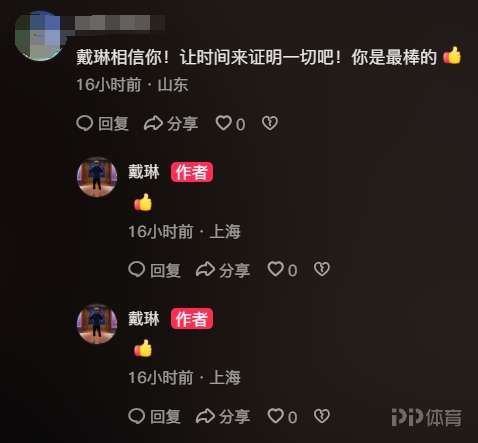Click the 戴琳 username in first reply
478x443 pixels.
coord(144,172)
